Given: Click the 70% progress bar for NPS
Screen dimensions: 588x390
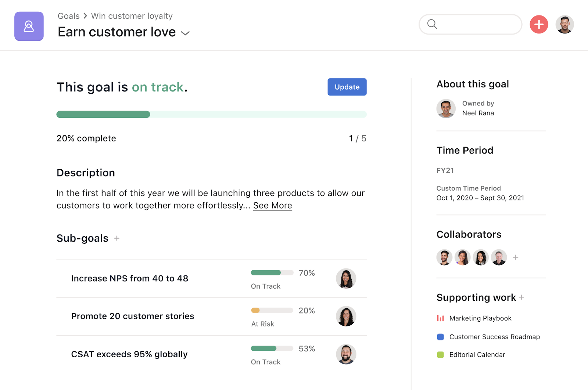Looking at the screenshot, I should pos(272,272).
